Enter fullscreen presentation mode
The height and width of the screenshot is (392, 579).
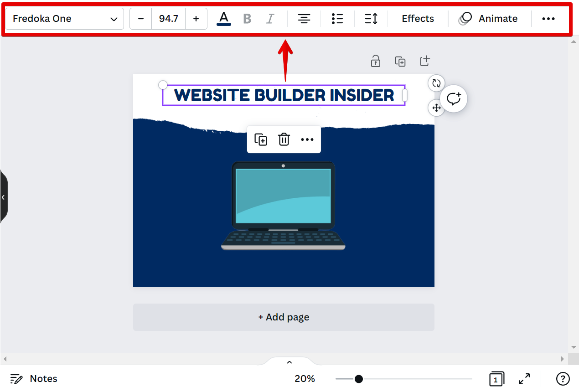coord(524,379)
